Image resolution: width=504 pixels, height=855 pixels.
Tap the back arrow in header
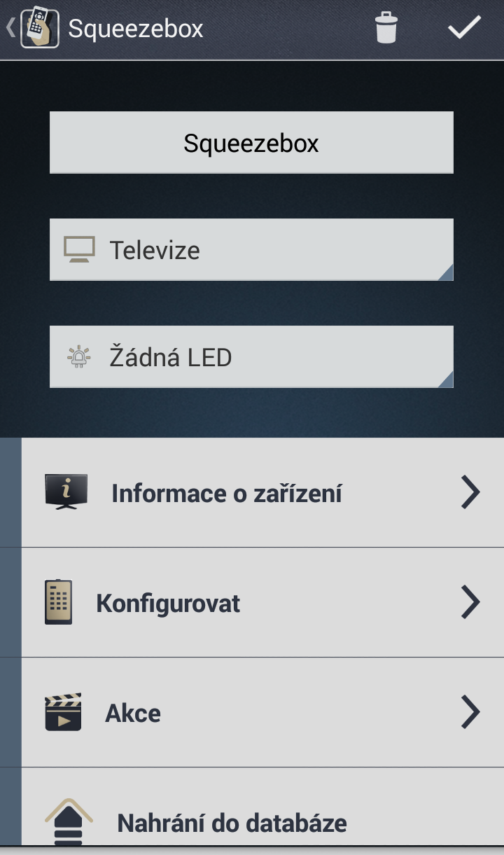pyautogui.click(x=10, y=28)
